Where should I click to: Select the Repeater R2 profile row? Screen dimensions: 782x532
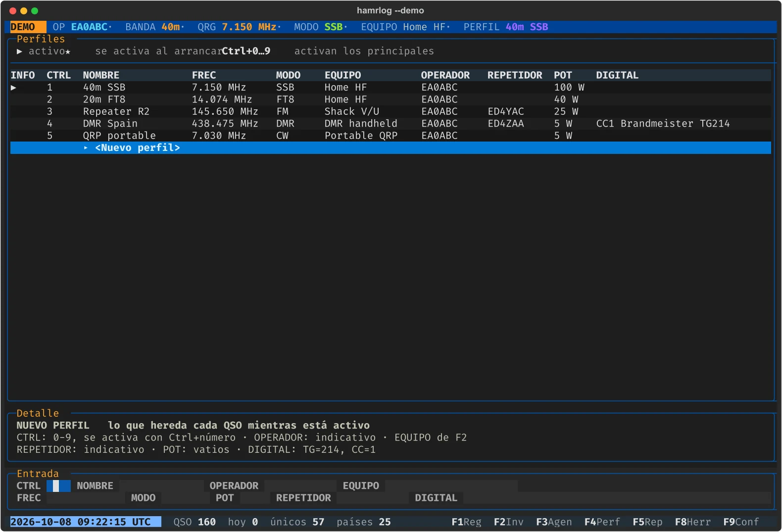[391, 111]
